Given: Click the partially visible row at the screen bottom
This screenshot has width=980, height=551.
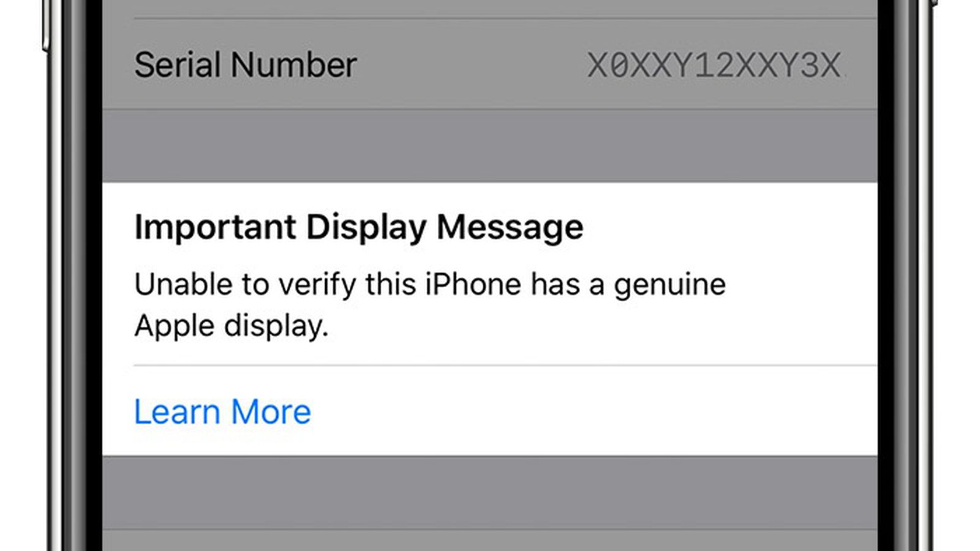Looking at the screenshot, I should coord(489,540).
